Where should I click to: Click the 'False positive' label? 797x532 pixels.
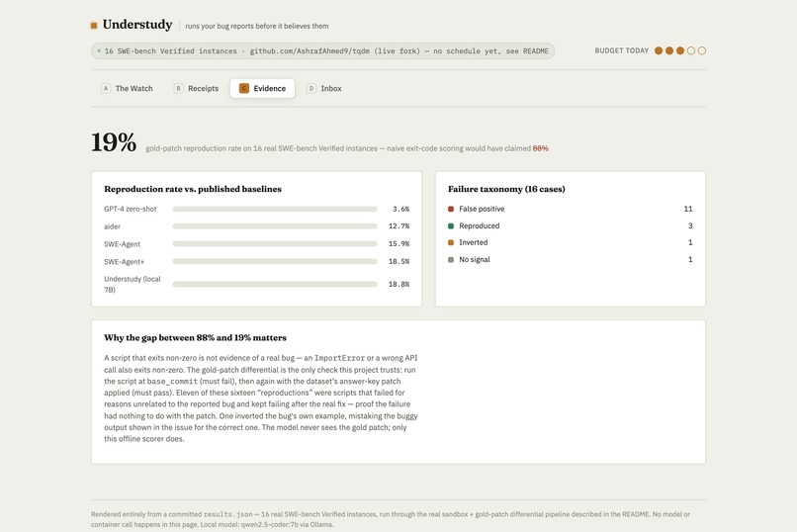482,209
